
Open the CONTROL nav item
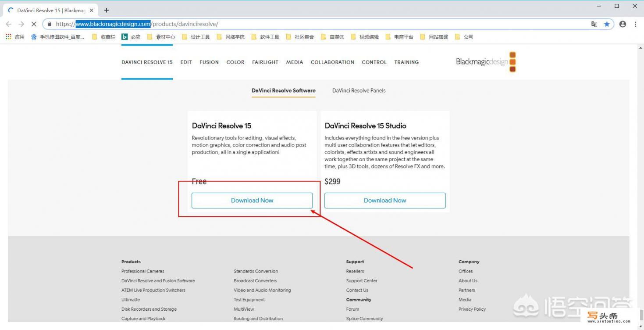[x=374, y=62]
